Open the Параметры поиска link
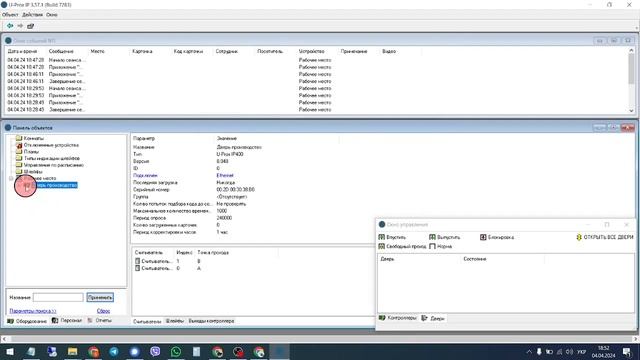 pyautogui.click(x=33, y=311)
